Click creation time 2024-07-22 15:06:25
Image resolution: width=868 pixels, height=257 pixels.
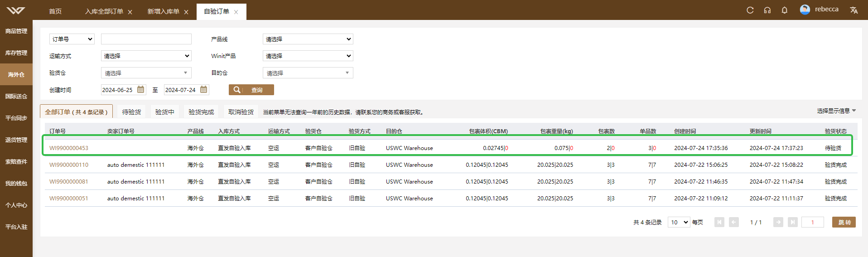click(x=701, y=165)
